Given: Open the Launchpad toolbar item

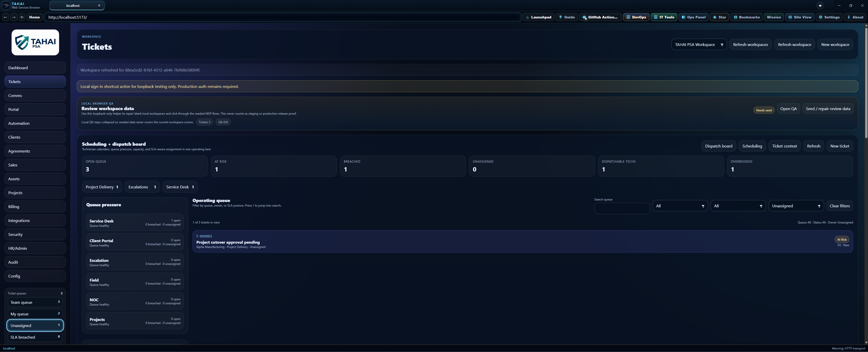Looking at the screenshot, I should coord(538,17).
